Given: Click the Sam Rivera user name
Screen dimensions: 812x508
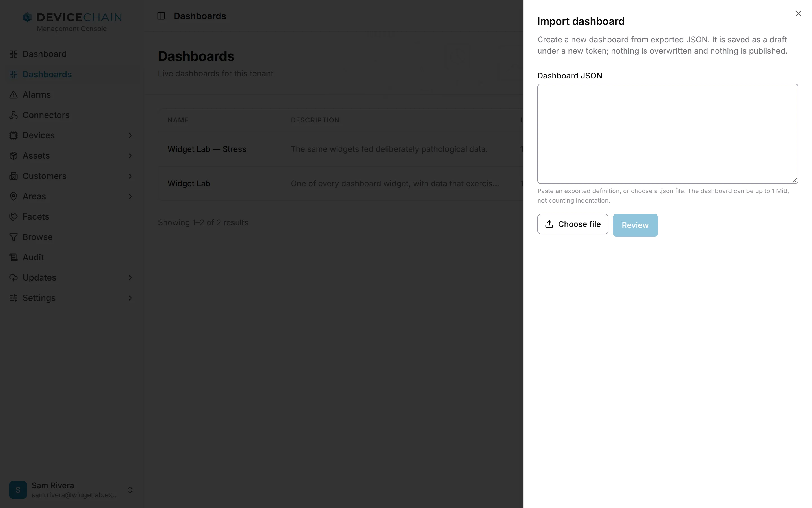Looking at the screenshot, I should pos(53,485).
